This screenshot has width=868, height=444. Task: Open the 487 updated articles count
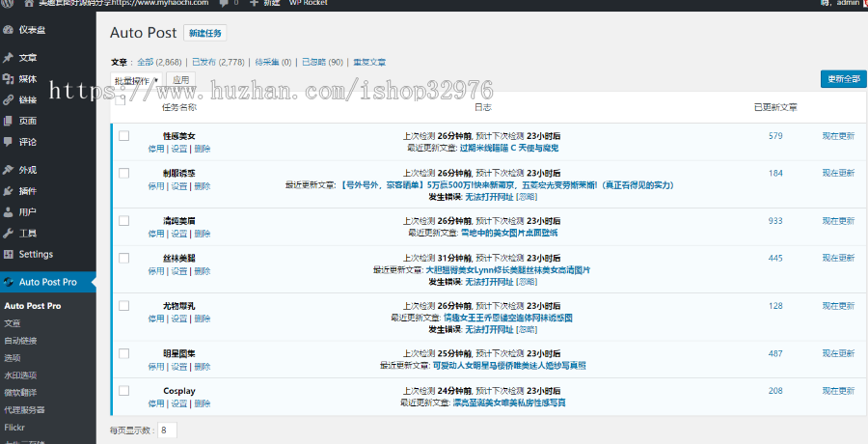pyautogui.click(x=775, y=353)
